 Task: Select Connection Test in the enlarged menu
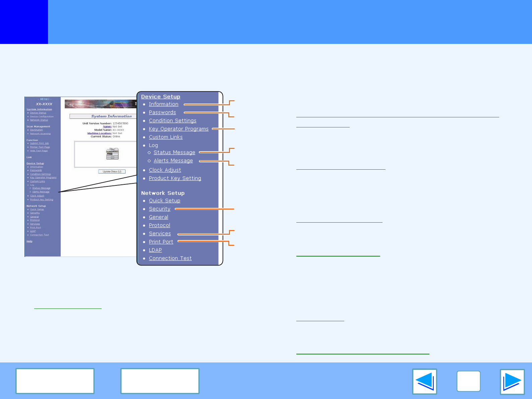pyautogui.click(x=170, y=259)
